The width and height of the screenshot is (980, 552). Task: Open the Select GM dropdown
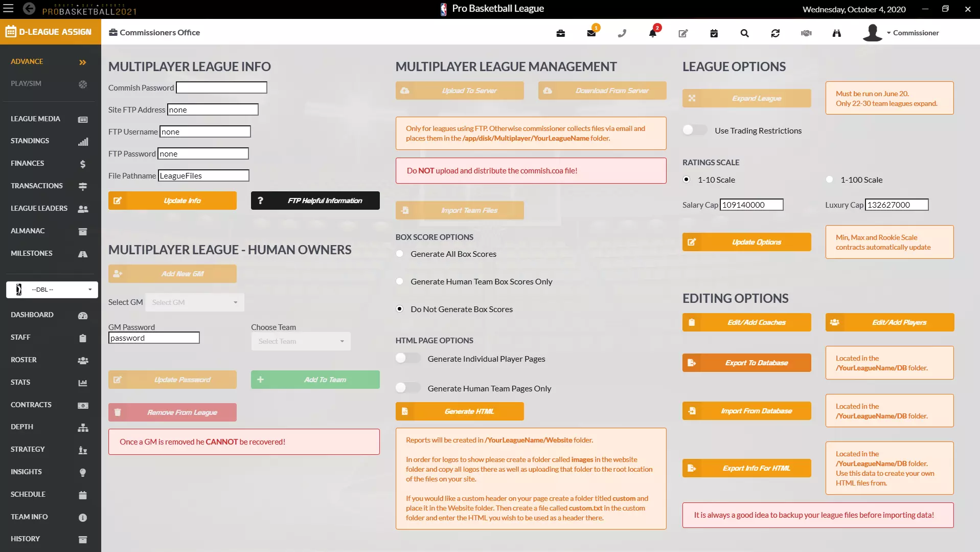[x=195, y=302]
